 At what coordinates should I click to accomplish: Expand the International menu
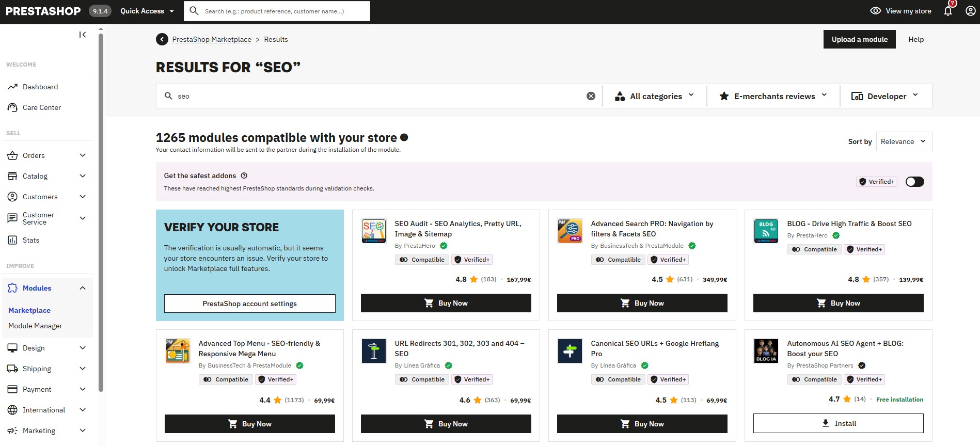(x=83, y=410)
